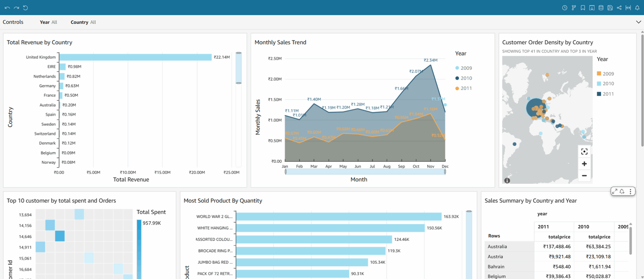Click the undo arrow icon
This screenshot has height=279, width=644.
(7, 8)
